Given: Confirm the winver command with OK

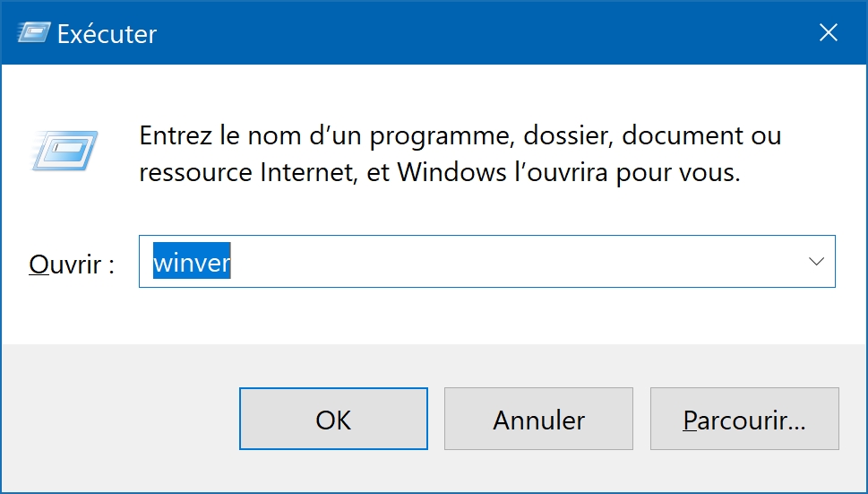Looking at the screenshot, I should pos(333,419).
